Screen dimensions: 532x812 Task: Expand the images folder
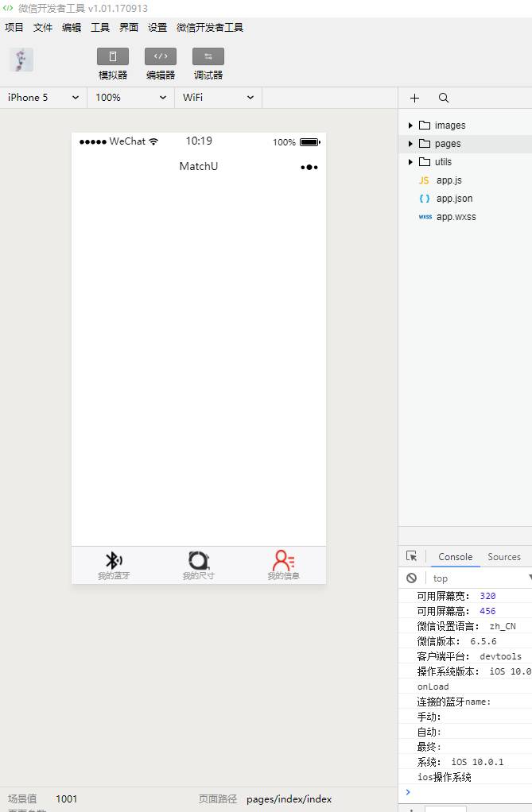(410, 126)
